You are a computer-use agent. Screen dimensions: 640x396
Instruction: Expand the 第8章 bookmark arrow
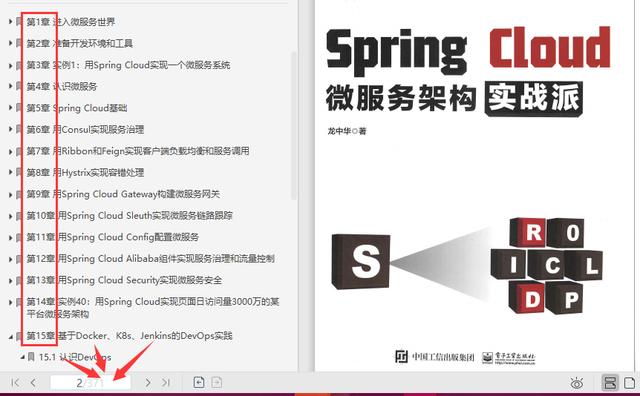coord(11,172)
